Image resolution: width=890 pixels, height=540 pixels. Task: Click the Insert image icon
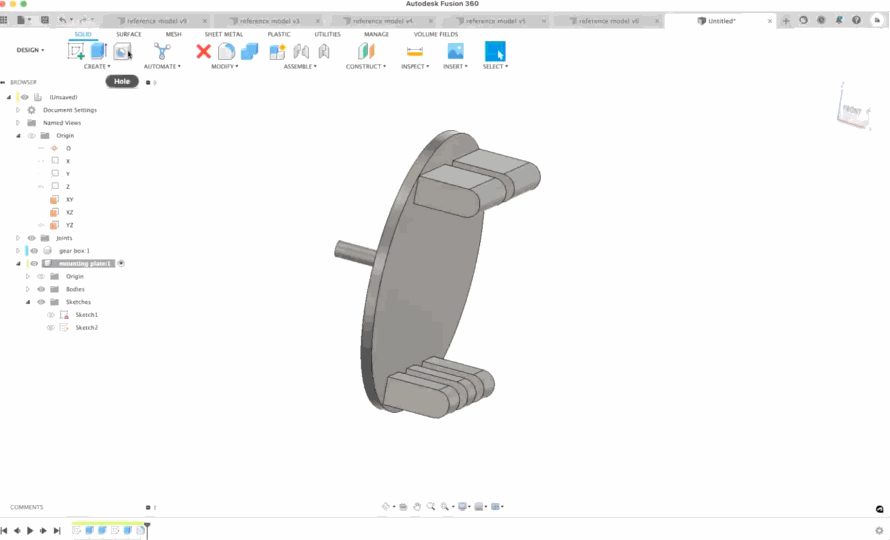(455, 52)
